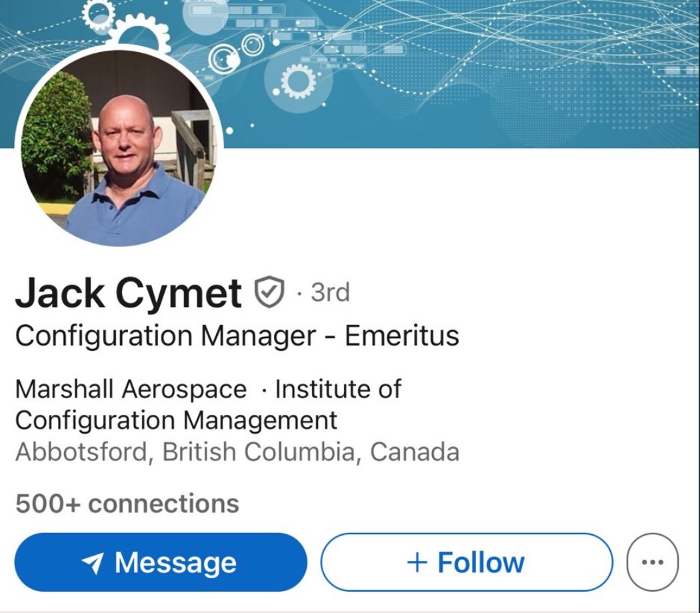Click the concentric circle target graphic in banner

[x=225, y=59]
